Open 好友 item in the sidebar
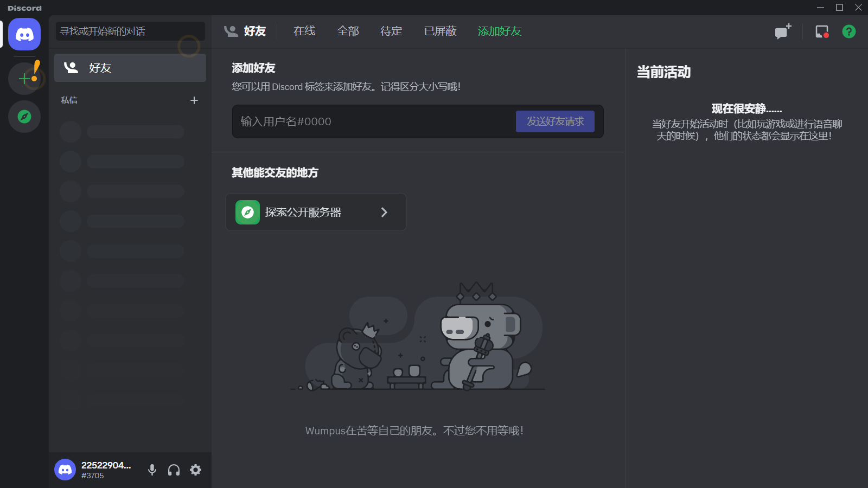This screenshot has height=488, width=868. click(130, 68)
